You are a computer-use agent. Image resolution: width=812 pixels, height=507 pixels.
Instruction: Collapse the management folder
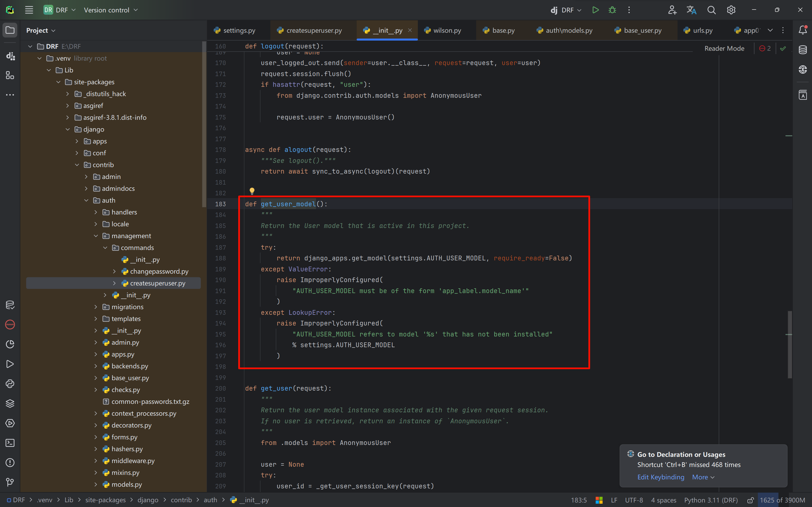click(96, 236)
